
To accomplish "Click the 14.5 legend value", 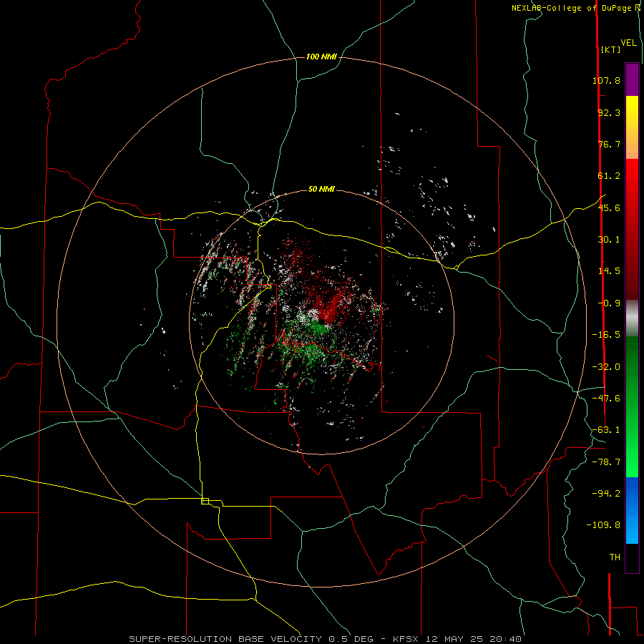I will (609, 271).
